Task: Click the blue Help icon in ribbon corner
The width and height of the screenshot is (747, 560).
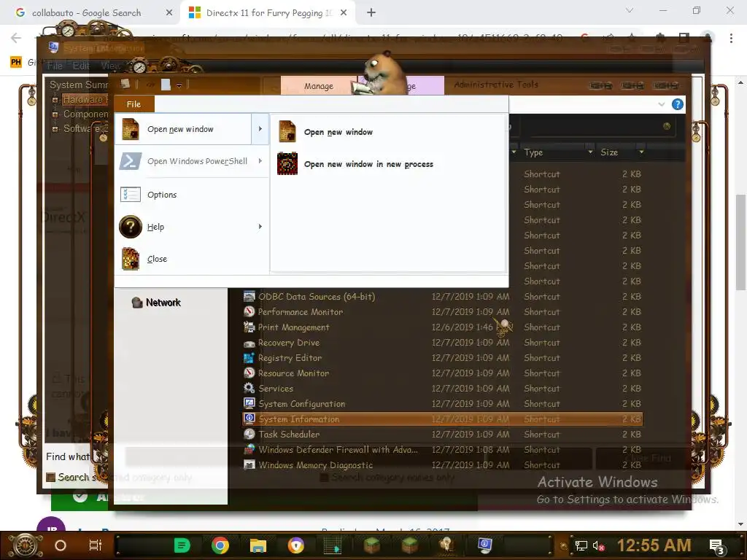Action: click(x=678, y=104)
